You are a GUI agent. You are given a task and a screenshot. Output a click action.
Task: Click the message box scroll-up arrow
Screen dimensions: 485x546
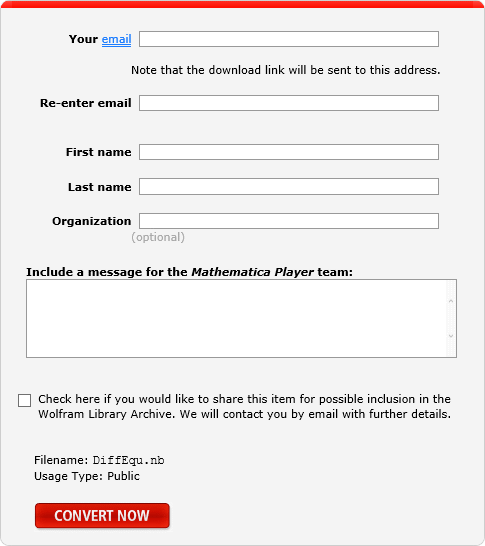[x=451, y=301]
